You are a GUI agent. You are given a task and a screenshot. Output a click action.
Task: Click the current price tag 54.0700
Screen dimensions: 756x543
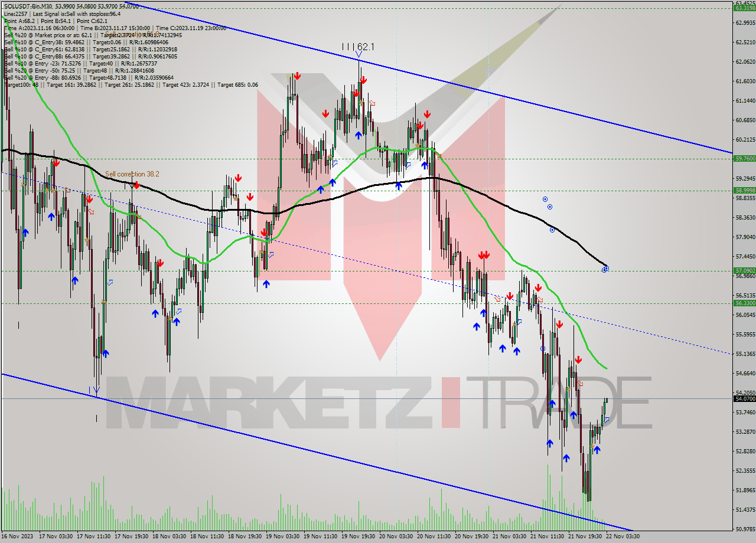(744, 398)
